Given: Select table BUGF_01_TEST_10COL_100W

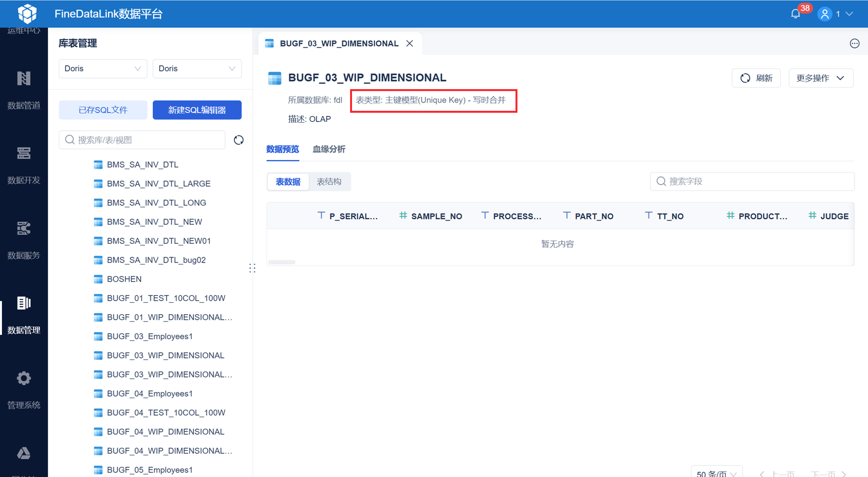Looking at the screenshot, I should coord(166,298).
